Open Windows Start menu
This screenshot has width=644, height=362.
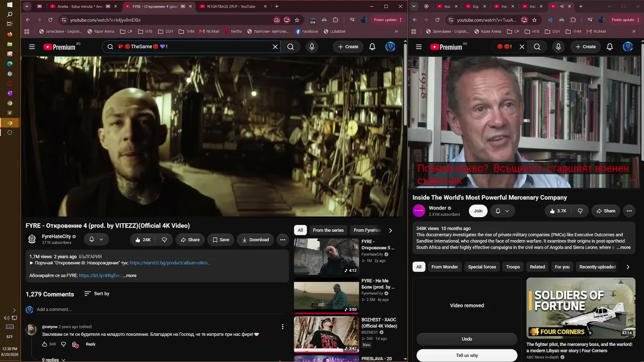pos(10,5)
